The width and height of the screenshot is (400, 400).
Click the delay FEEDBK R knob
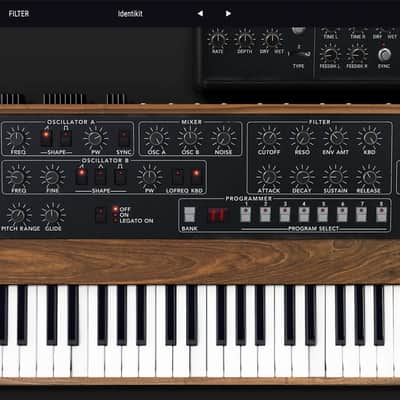357,54
